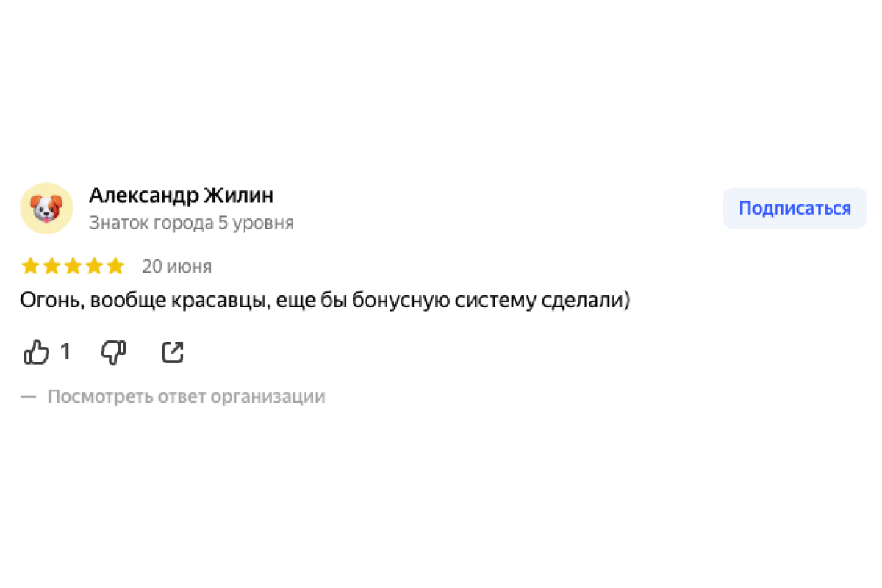Dislike the review with thumbs-down icon
882x588 pixels.
click(114, 353)
